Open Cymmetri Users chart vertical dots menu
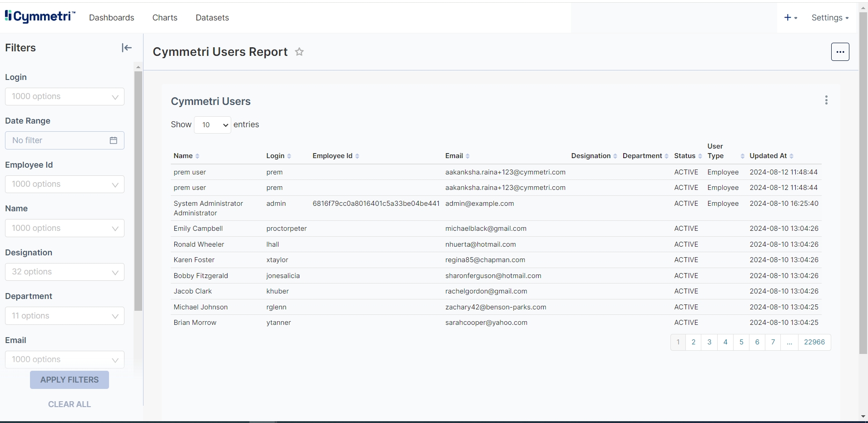 pos(826,100)
